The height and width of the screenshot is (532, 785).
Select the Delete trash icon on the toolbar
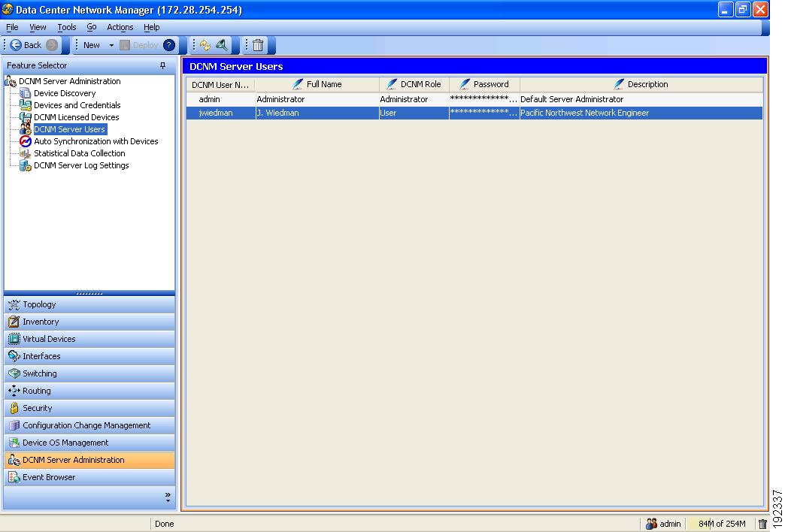(256, 45)
